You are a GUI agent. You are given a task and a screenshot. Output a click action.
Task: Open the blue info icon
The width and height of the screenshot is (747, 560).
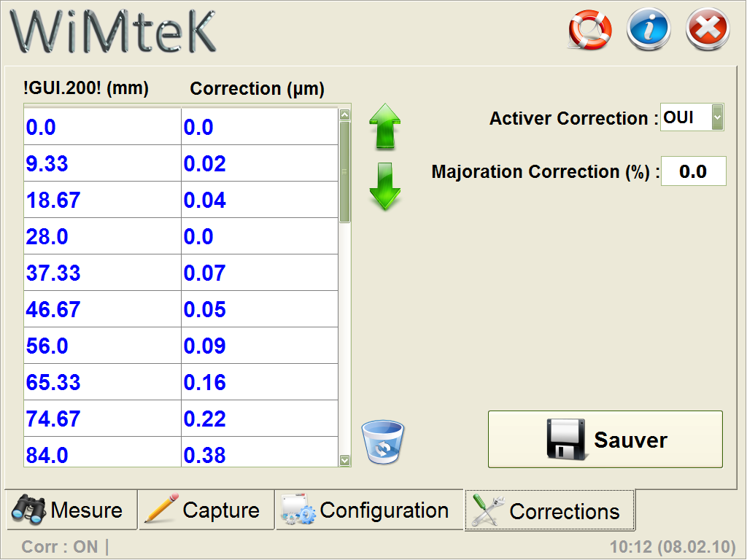click(649, 29)
